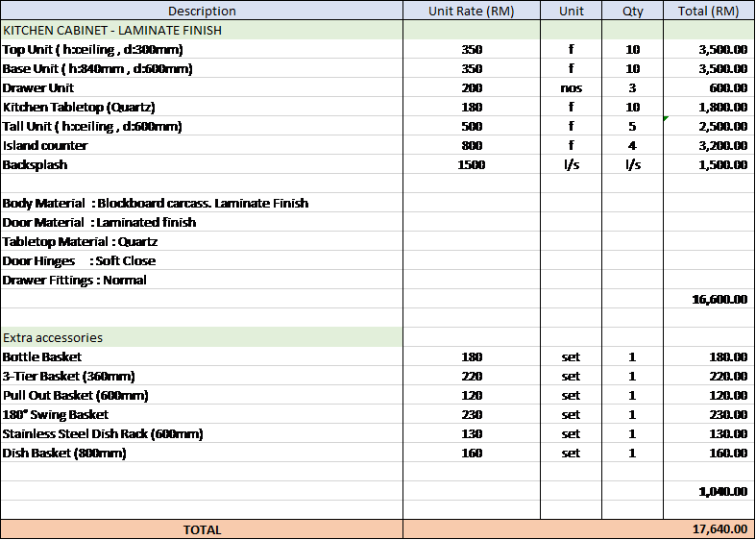Select the Drawer Unit 'nos' unit cell
This screenshot has height=540, width=756.
point(571,87)
